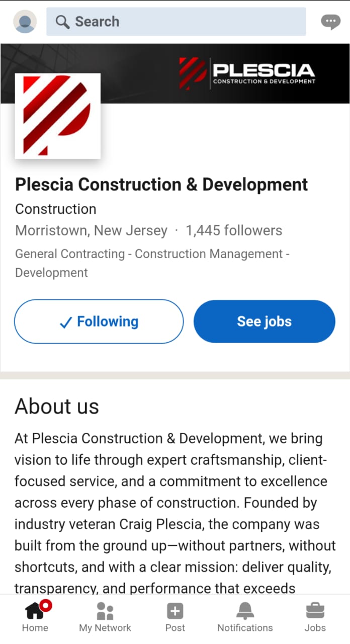This screenshot has width=350, height=644.
Task: Click the See jobs button
Action: [x=264, y=321]
